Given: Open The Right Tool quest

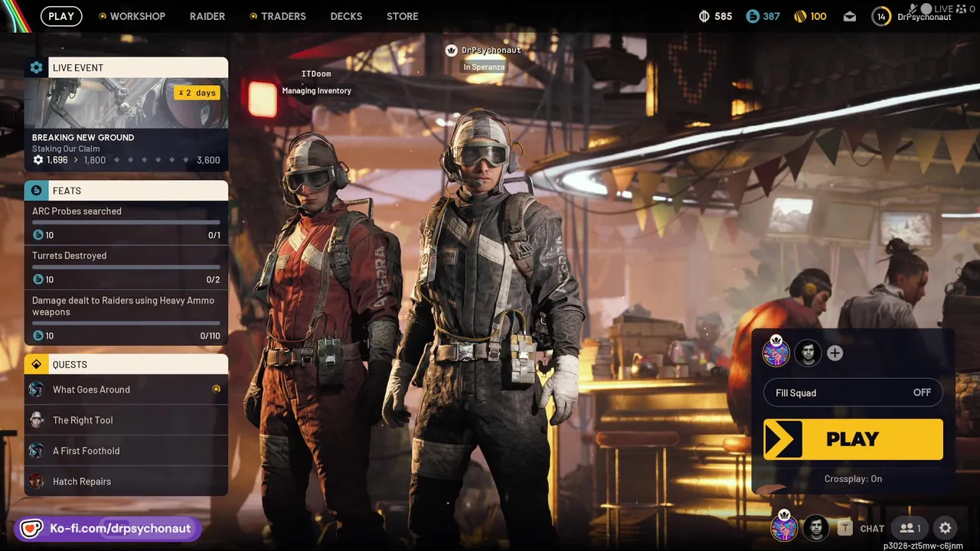Looking at the screenshot, I should [126, 420].
